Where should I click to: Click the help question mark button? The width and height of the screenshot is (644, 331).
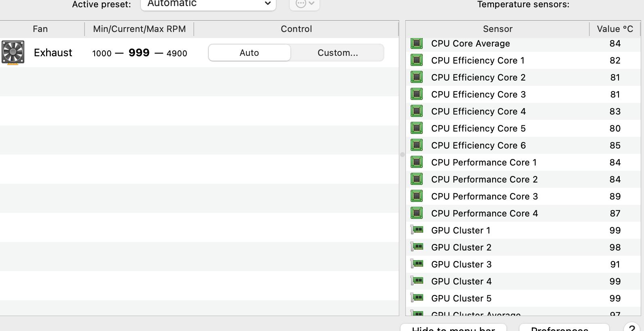pos(632,327)
